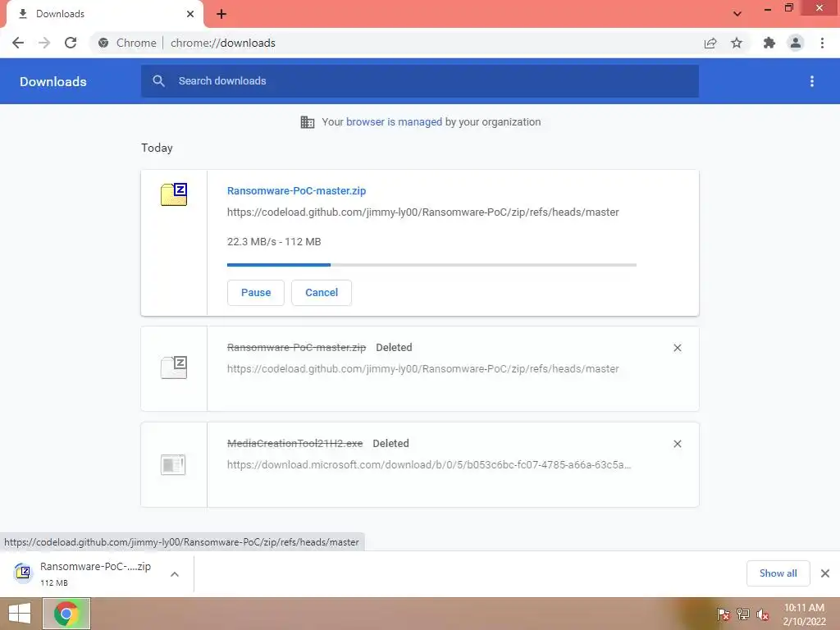The image size is (840, 630).
Task: Click the download progress bar
Action: 431,265
